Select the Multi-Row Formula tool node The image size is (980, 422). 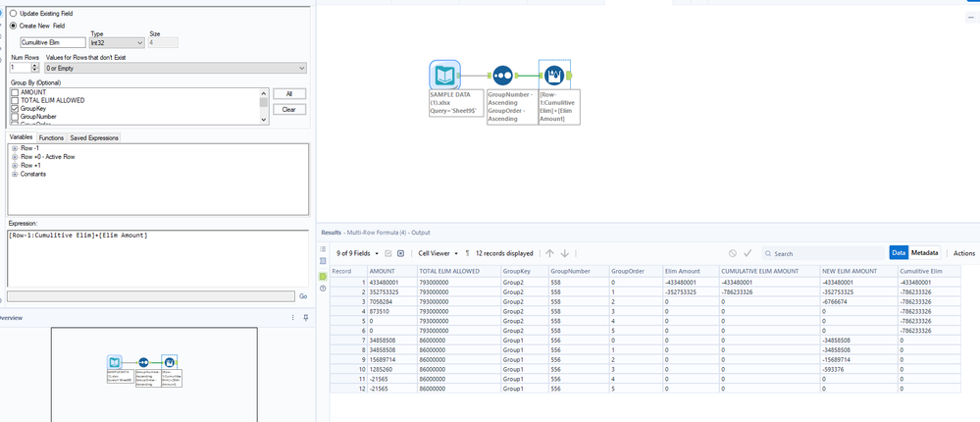pos(553,76)
